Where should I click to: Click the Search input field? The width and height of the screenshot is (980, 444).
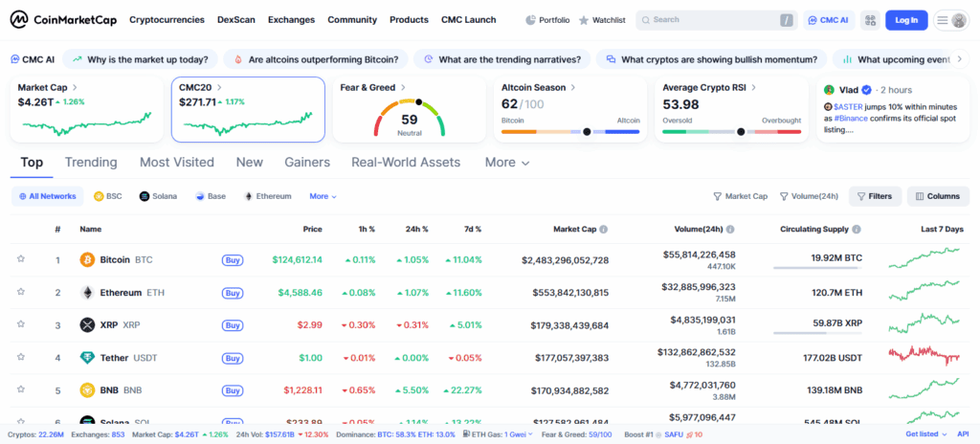pos(713,19)
